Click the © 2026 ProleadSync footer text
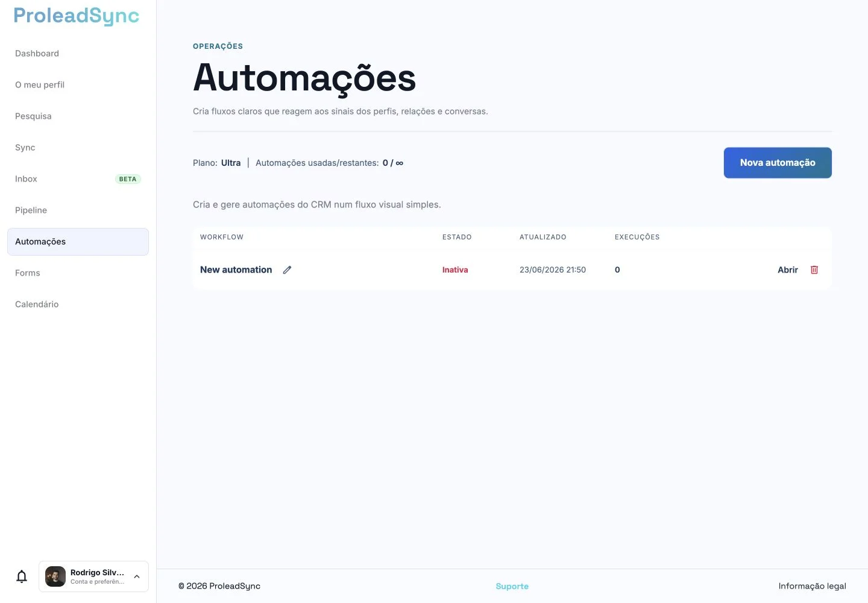 [219, 586]
